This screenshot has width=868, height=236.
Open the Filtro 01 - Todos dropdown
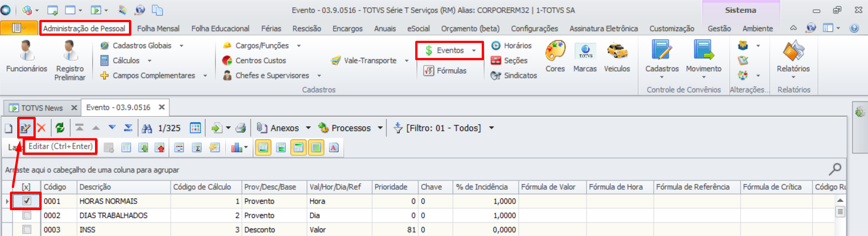pos(491,128)
